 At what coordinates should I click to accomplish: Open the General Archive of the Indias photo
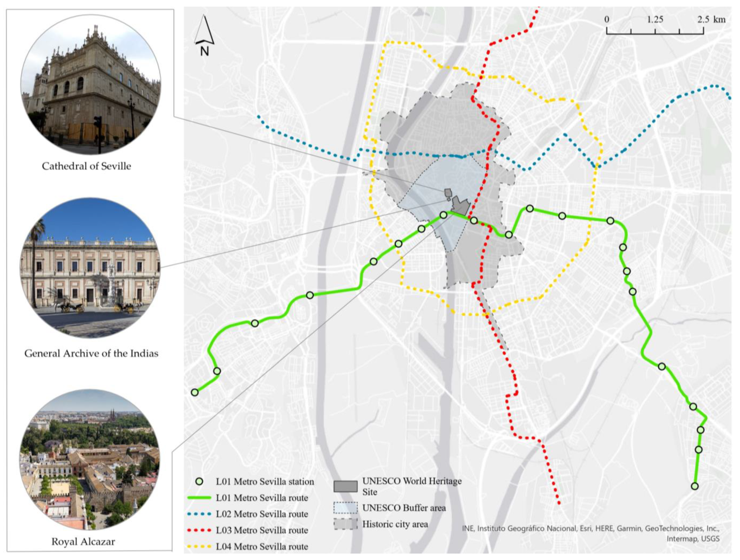[91, 268]
